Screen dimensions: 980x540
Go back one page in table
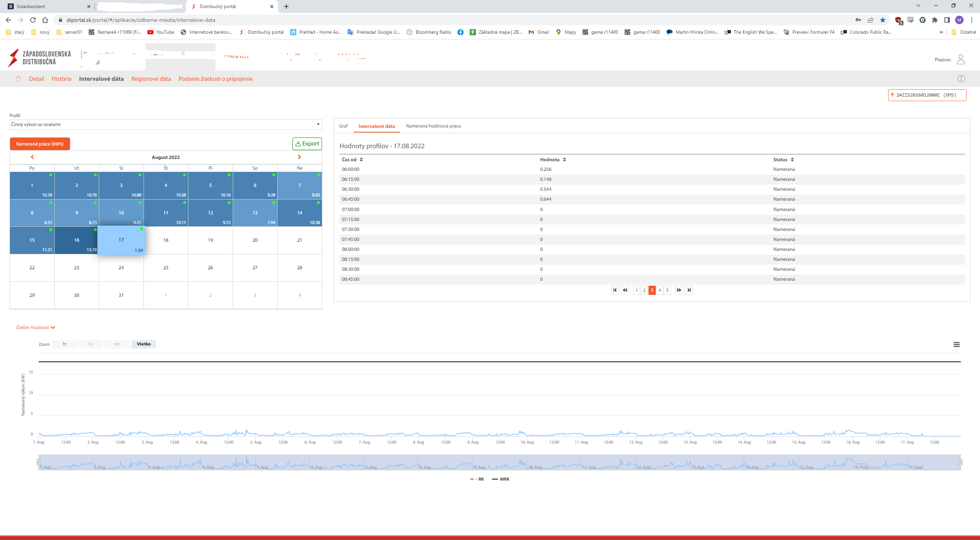click(625, 290)
